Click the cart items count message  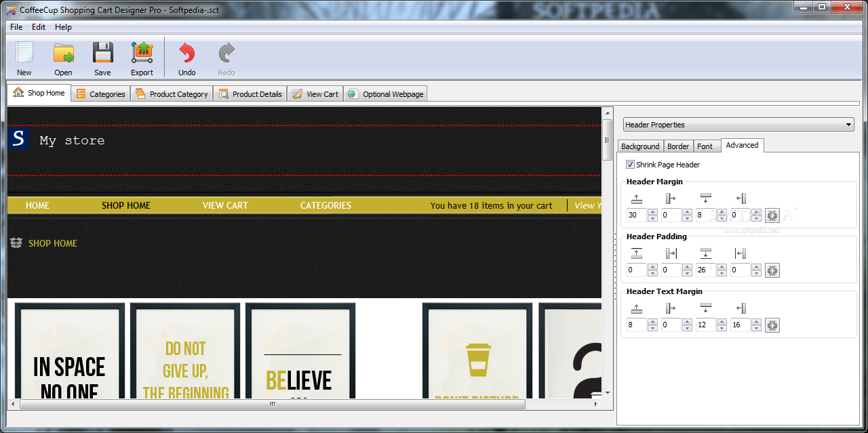[492, 205]
